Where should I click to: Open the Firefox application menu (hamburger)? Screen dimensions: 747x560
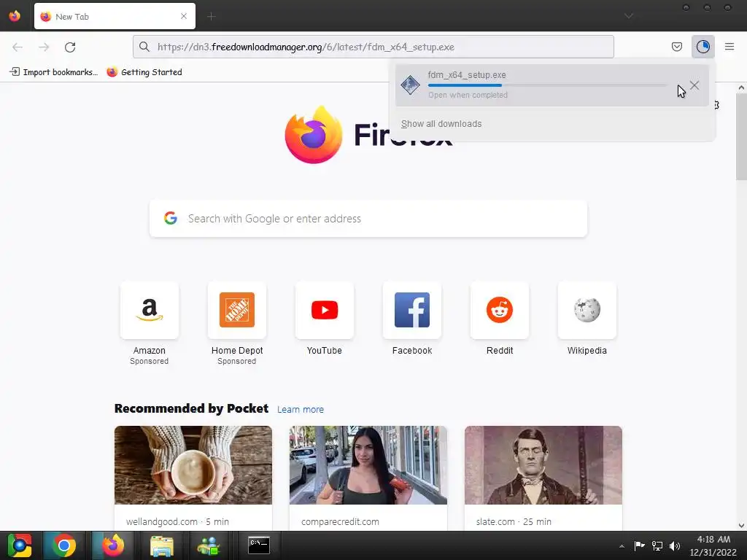729,47
